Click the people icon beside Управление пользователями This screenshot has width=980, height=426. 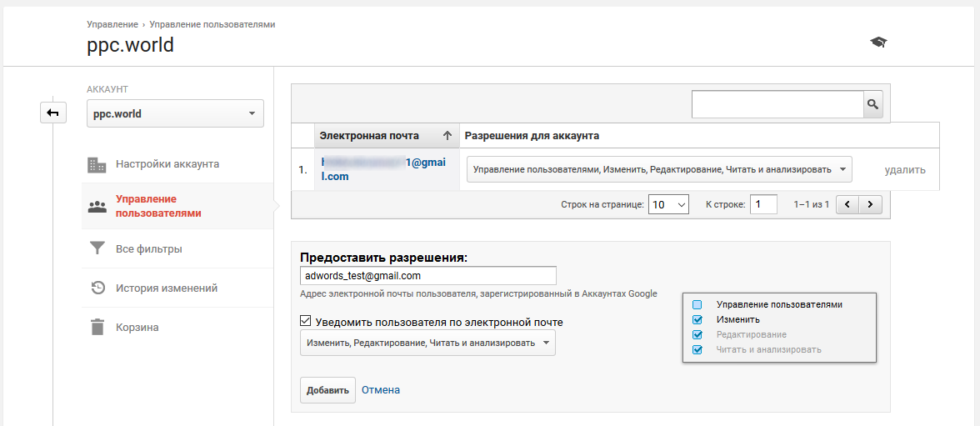(x=97, y=207)
